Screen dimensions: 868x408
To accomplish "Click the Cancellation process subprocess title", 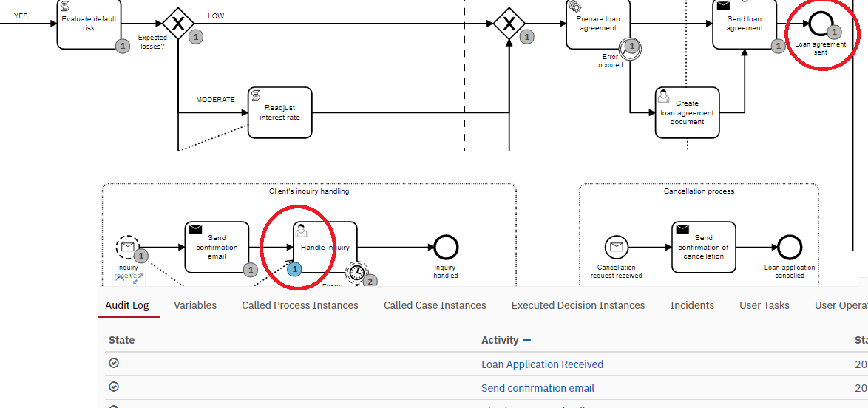I will (699, 191).
